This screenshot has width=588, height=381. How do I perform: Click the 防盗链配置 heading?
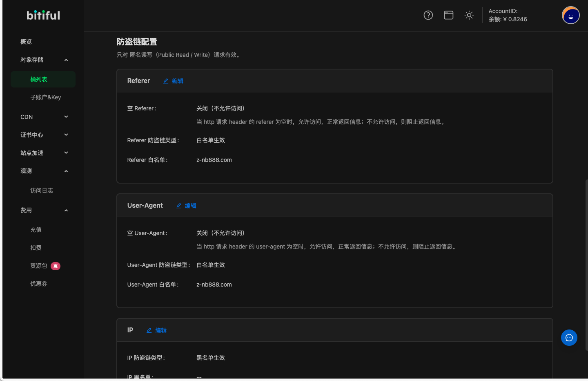click(137, 42)
